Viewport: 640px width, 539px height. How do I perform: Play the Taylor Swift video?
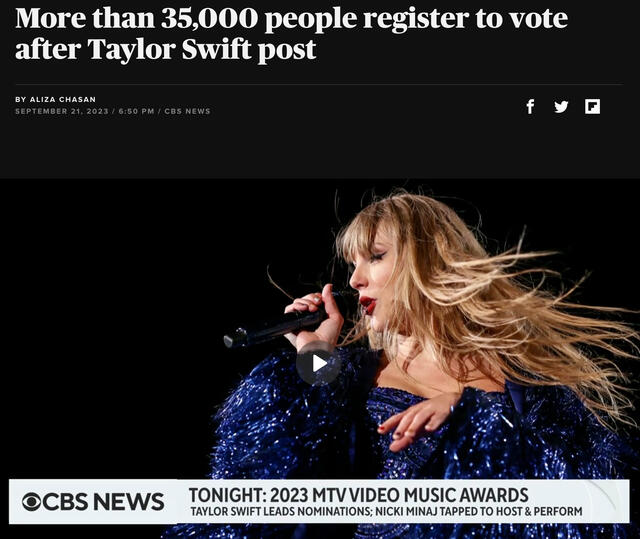pos(319,363)
